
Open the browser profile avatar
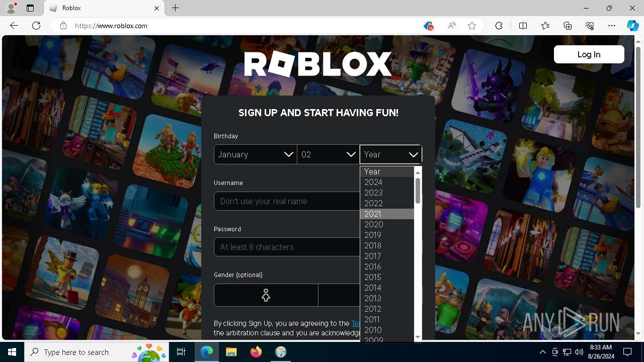[11, 8]
